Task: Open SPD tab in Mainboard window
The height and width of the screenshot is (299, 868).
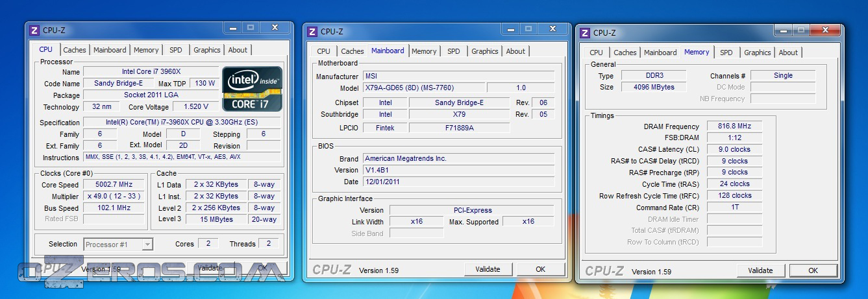Action: click(454, 51)
